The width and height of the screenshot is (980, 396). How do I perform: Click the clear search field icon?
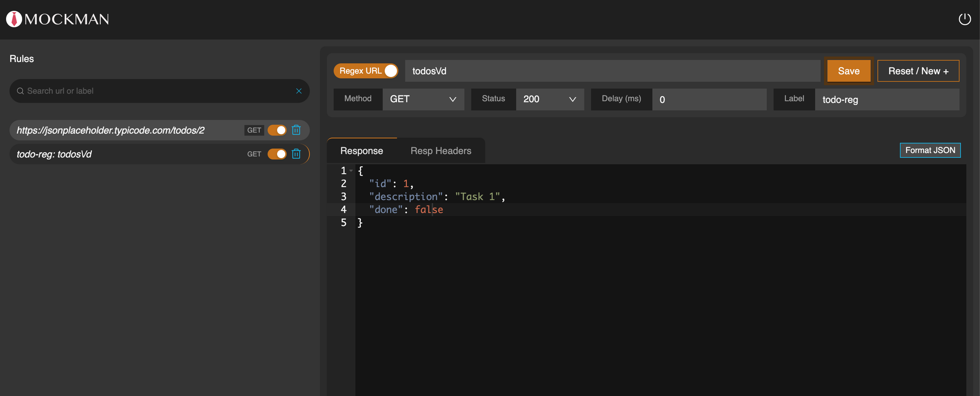click(x=299, y=91)
